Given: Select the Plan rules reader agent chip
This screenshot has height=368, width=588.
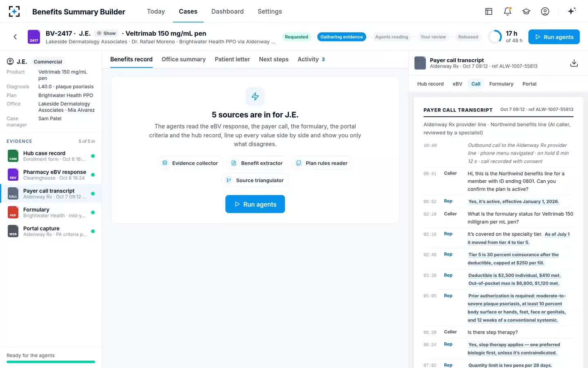Looking at the screenshot, I should click(322, 163).
